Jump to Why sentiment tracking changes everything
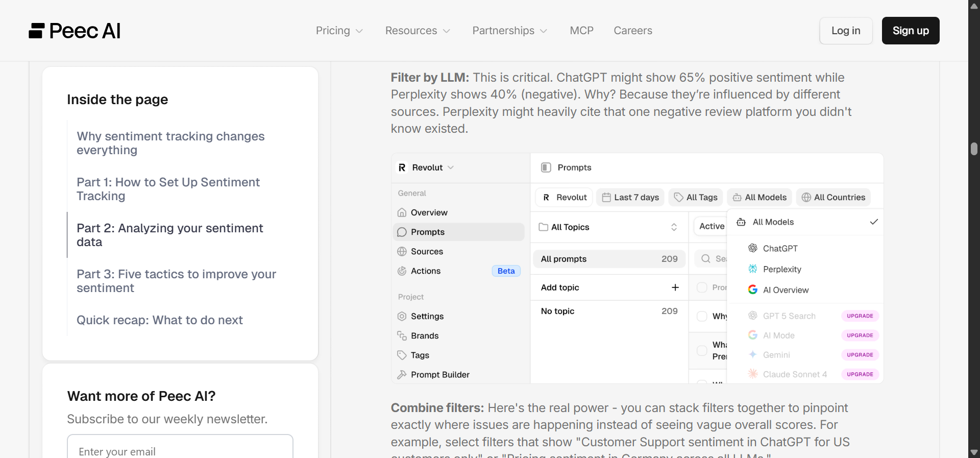Image resolution: width=980 pixels, height=458 pixels. [170, 143]
